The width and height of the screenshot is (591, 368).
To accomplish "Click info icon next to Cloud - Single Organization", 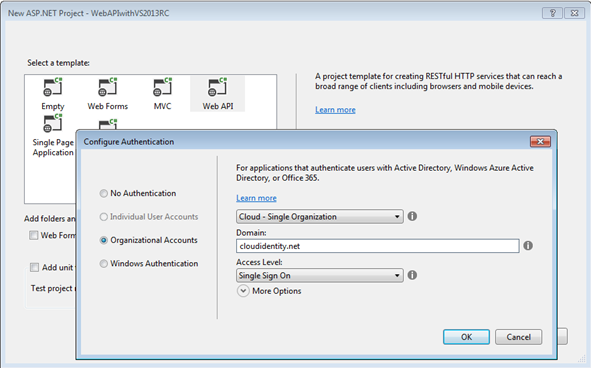I will [x=412, y=216].
